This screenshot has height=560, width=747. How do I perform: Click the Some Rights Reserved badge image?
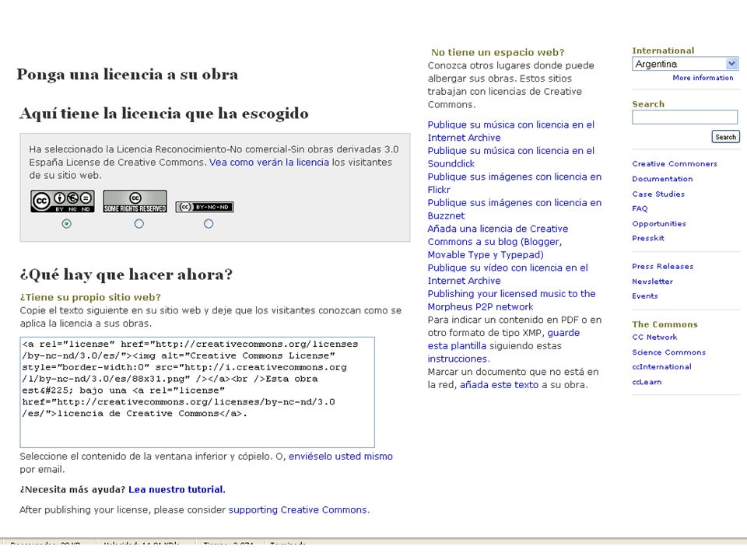(x=135, y=201)
